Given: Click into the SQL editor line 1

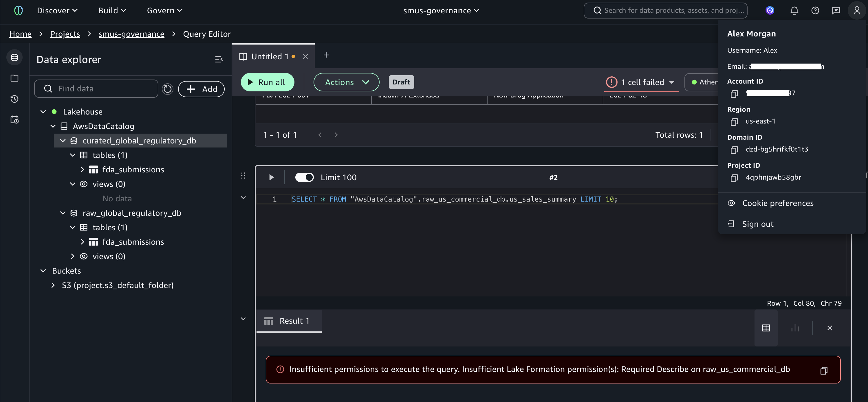Looking at the screenshot, I should [x=454, y=199].
